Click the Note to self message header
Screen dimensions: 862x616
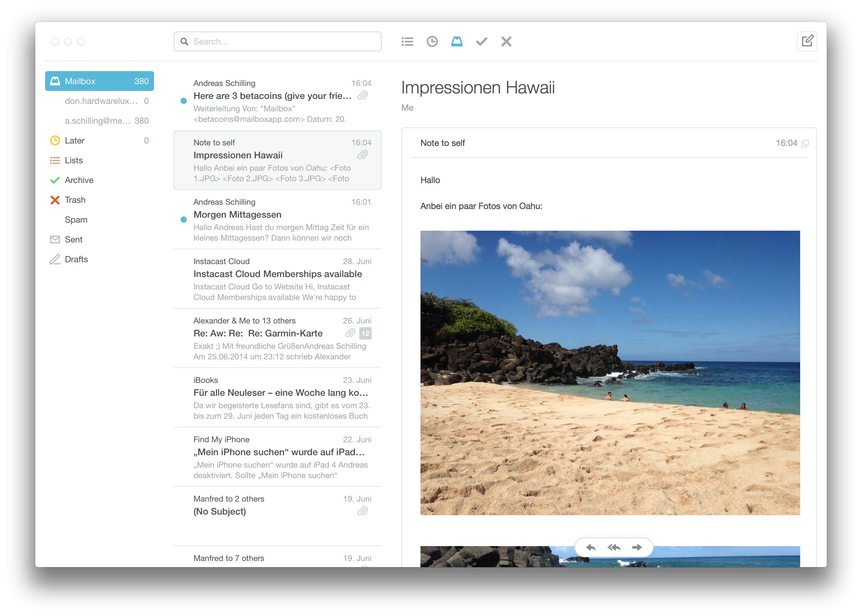pyautogui.click(x=609, y=143)
